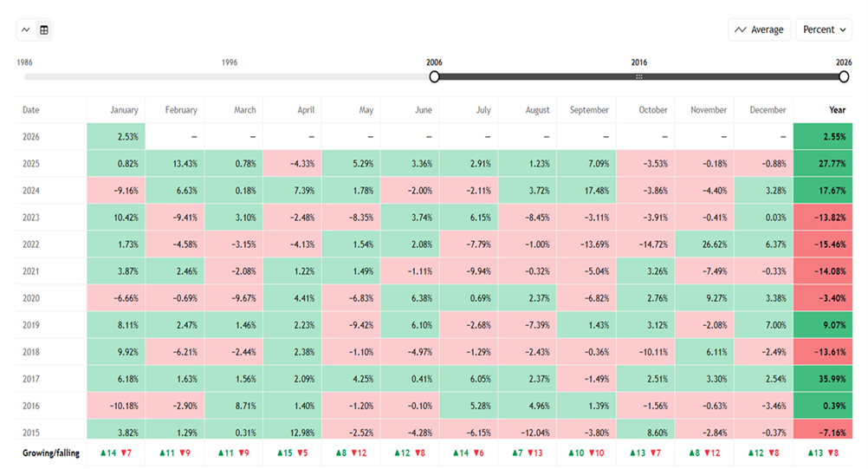The width and height of the screenshot is (868, 469).
Task: Click the grip icon in the range bar middle
Action: click(x=639, y=76)
